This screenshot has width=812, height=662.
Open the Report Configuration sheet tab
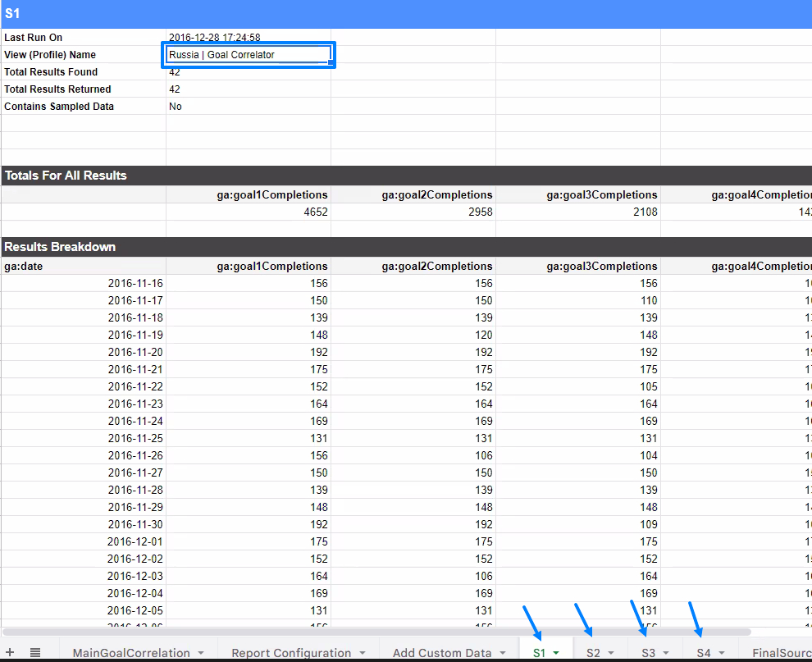click(291, 653)
